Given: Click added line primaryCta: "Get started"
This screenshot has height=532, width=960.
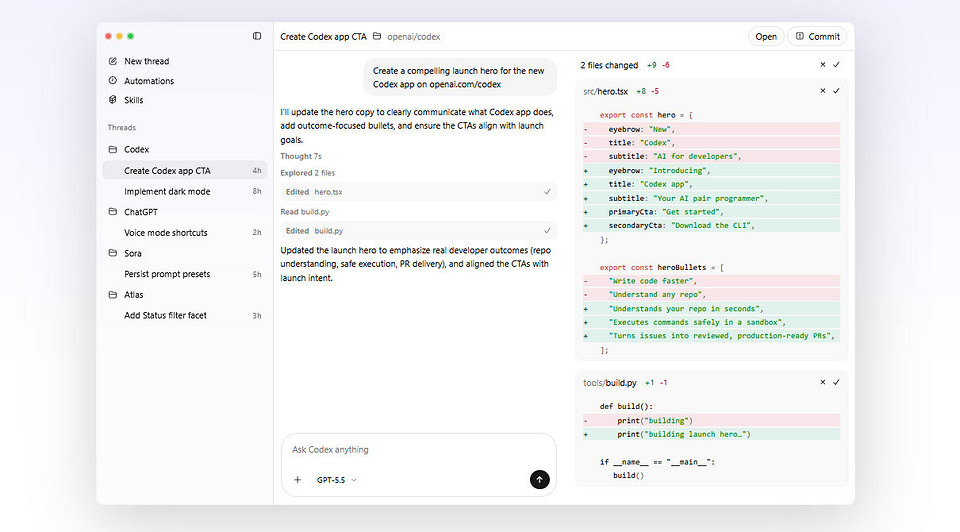Looking at the screenshot, I should click(x=711, y=212).
